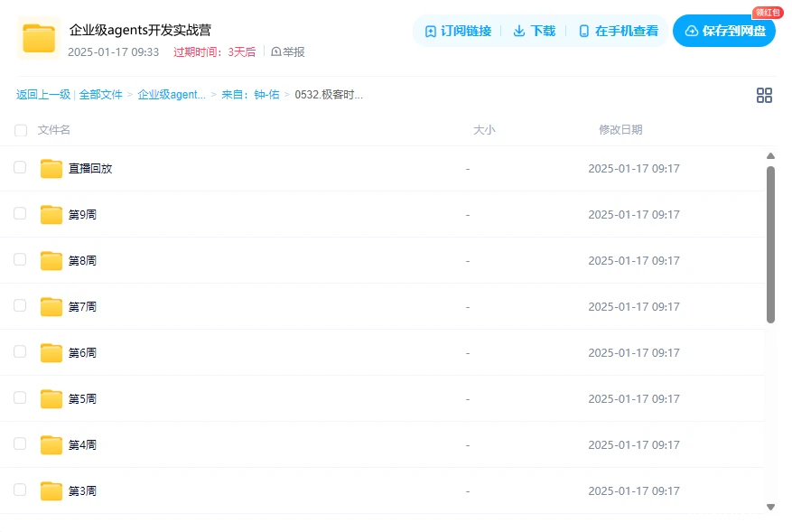Screen dimensions: 792x532
Task: Switch to grid view layout icon
Action: coord(764,96)
